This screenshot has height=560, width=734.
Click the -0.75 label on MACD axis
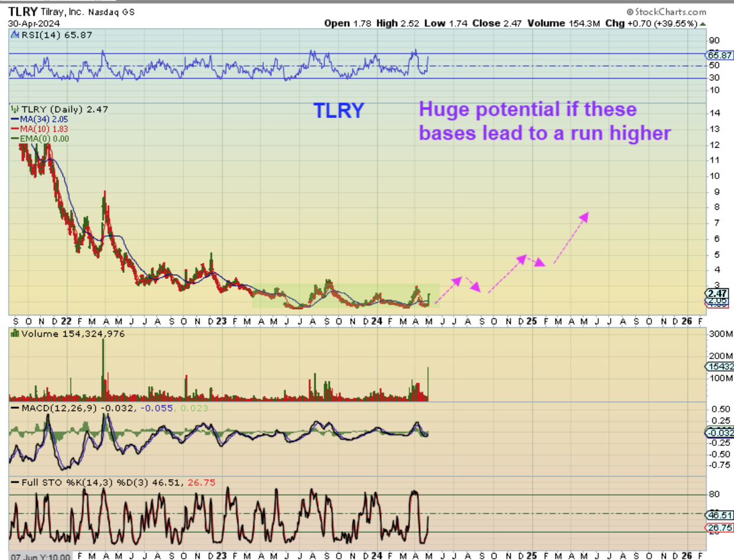click(719, 464)
